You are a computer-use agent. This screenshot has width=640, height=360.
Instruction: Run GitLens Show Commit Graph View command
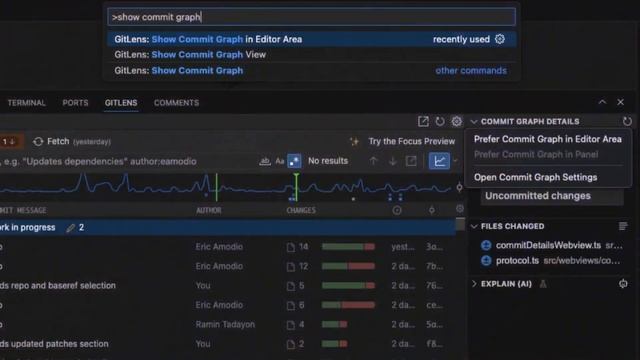(x=311, y=55)
